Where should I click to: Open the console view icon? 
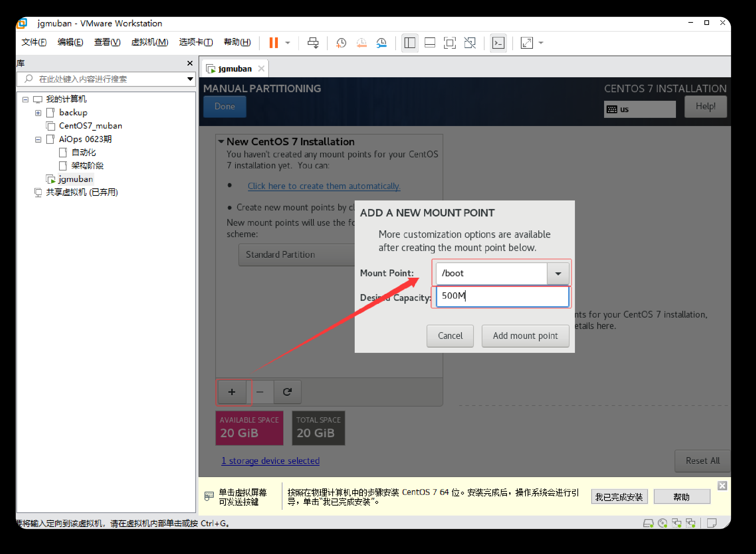(498, 43)
